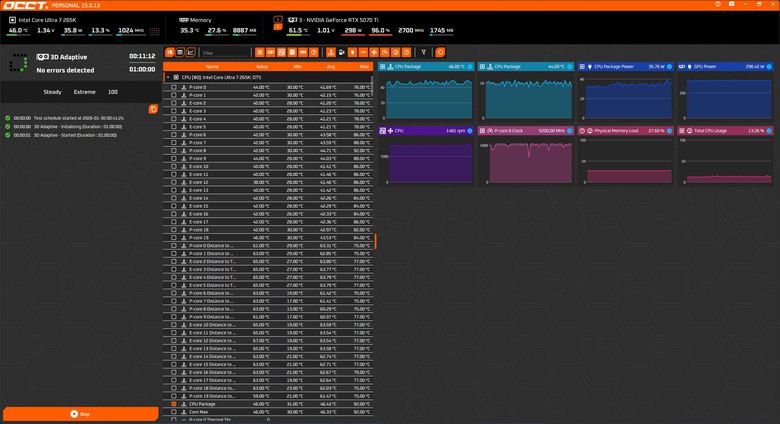Check the P-core 19 row checkbox
Screen dimensions: 780x424
[x=174, y=237]
